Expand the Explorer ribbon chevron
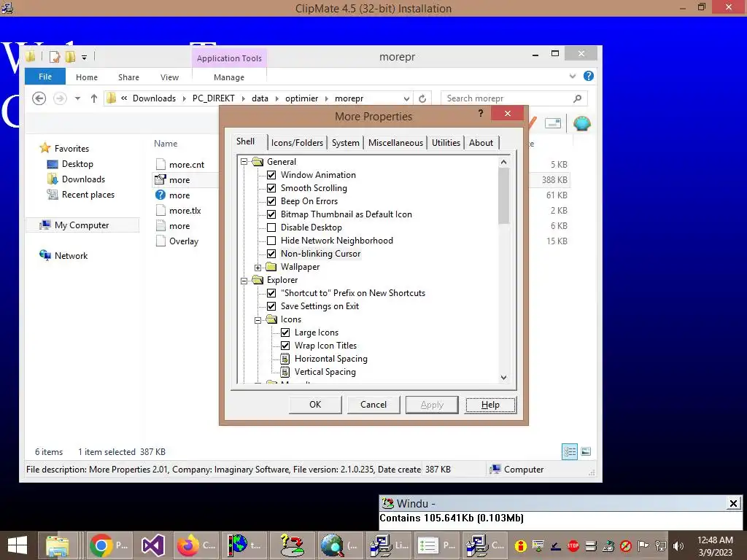 pos(573,76)
